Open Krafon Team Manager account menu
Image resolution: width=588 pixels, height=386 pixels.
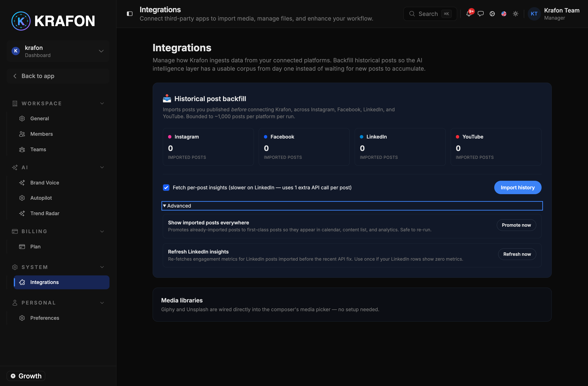tap(554, 14)
